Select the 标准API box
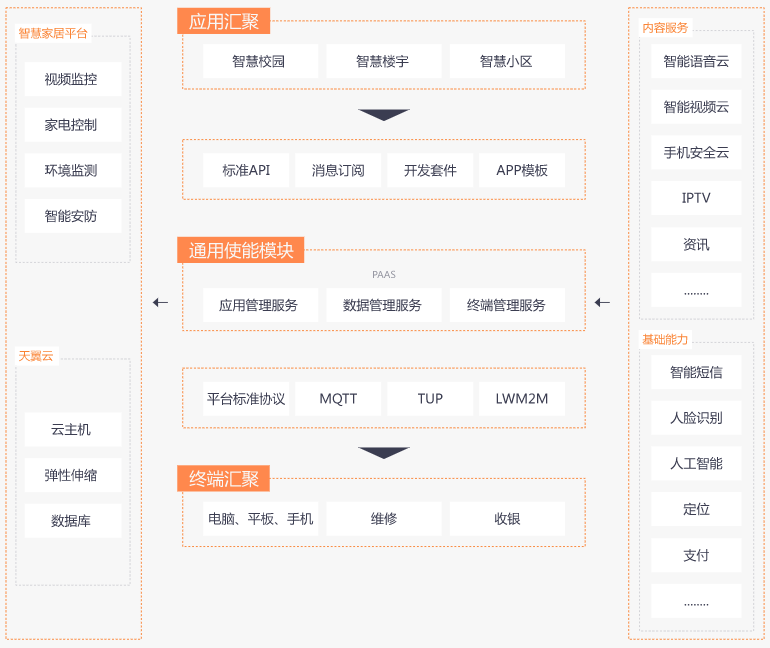 tap(246, 170)
